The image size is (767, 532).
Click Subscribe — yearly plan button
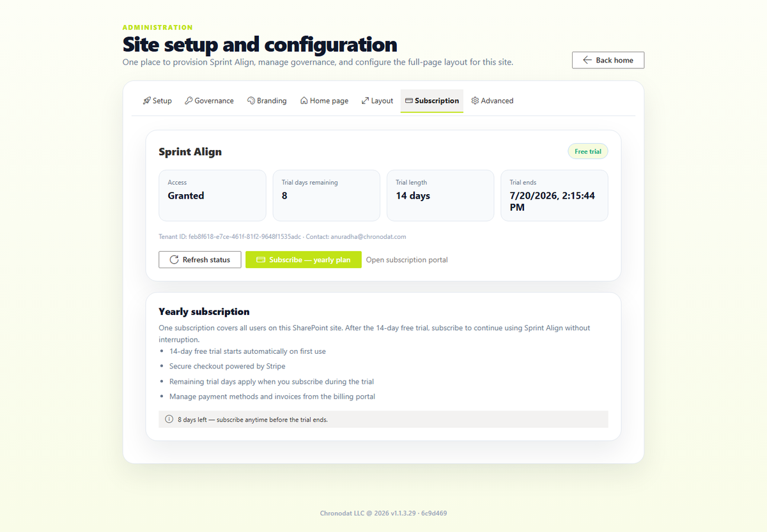coord(304,260)
